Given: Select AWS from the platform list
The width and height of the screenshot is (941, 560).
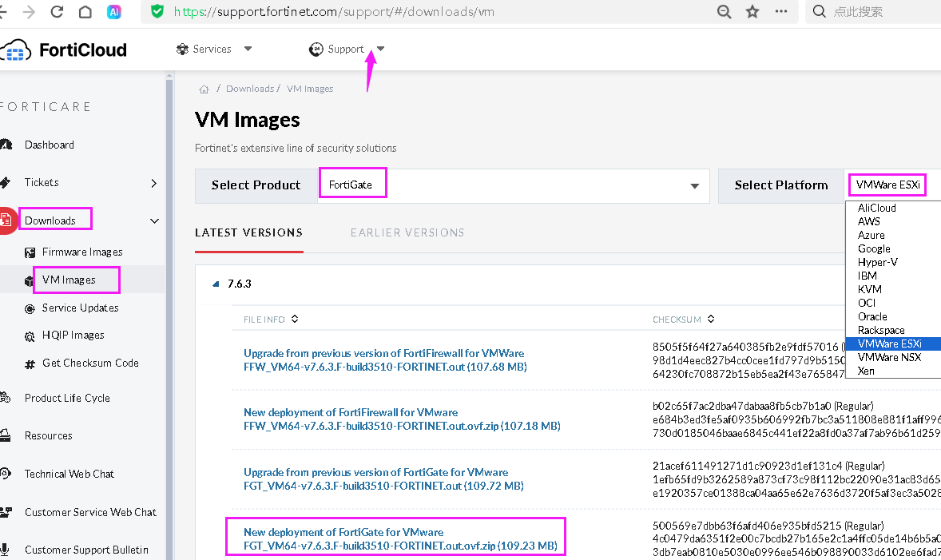Looking at the screenshot, I should tap(893, 221).
